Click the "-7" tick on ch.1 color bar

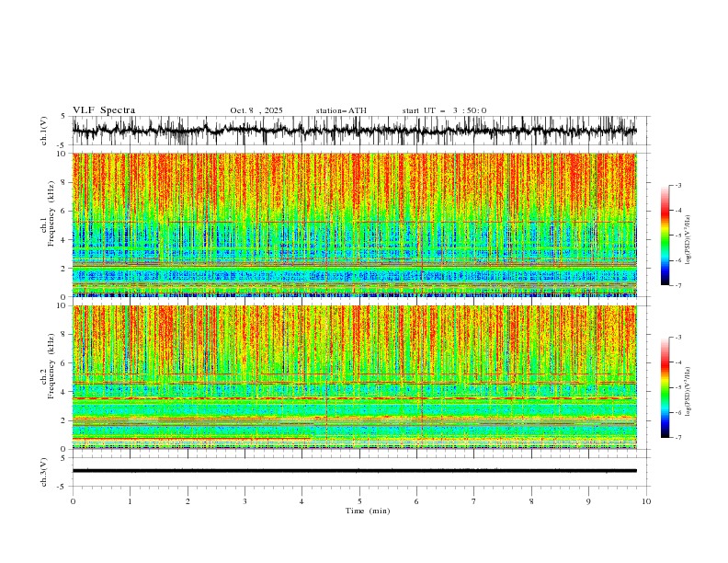677,285
